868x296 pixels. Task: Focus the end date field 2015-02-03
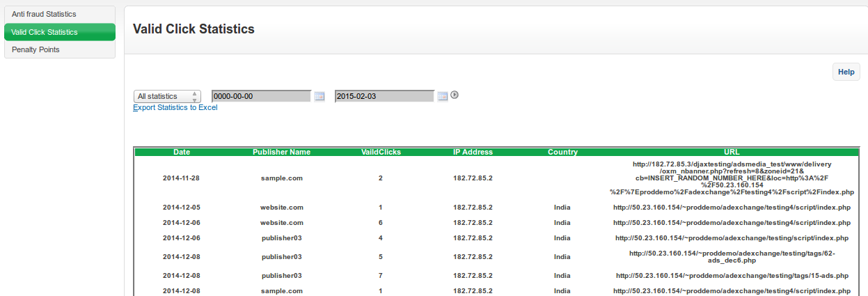(x=384, y=96)
